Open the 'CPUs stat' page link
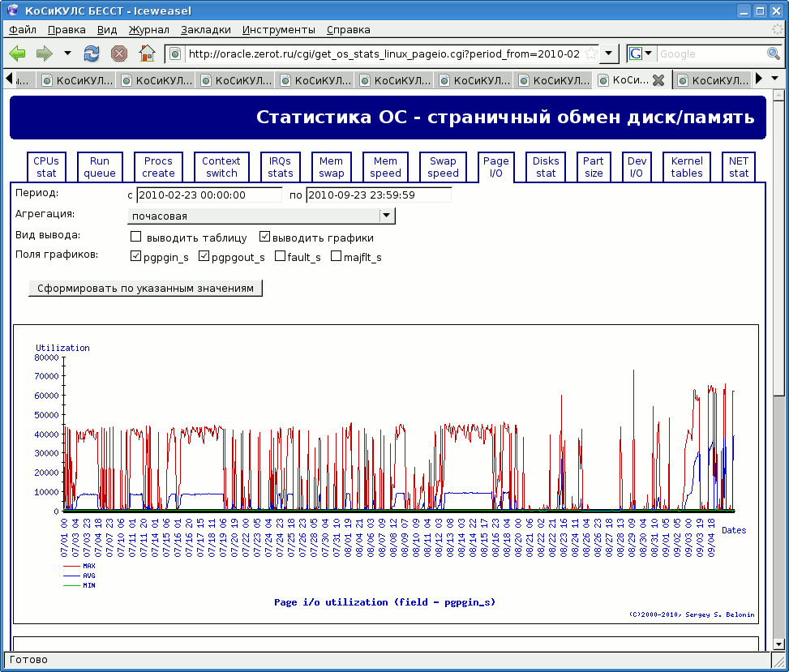This screenshot has height=672, width=789. point(46,167)
